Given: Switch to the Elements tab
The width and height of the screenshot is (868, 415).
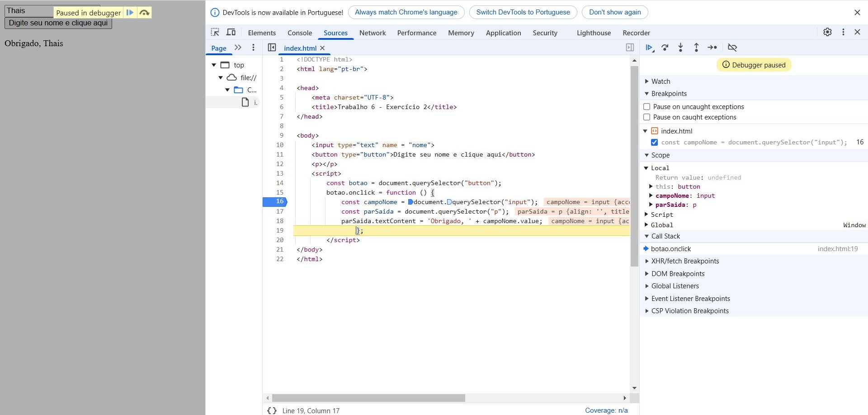Looking at the screenshot, I should [262, 33].
